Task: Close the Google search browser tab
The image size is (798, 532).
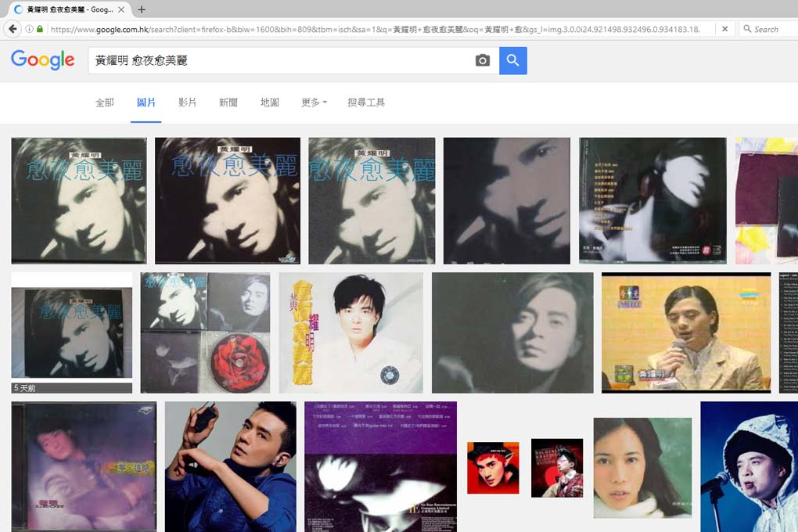Action: click(121, 9)
